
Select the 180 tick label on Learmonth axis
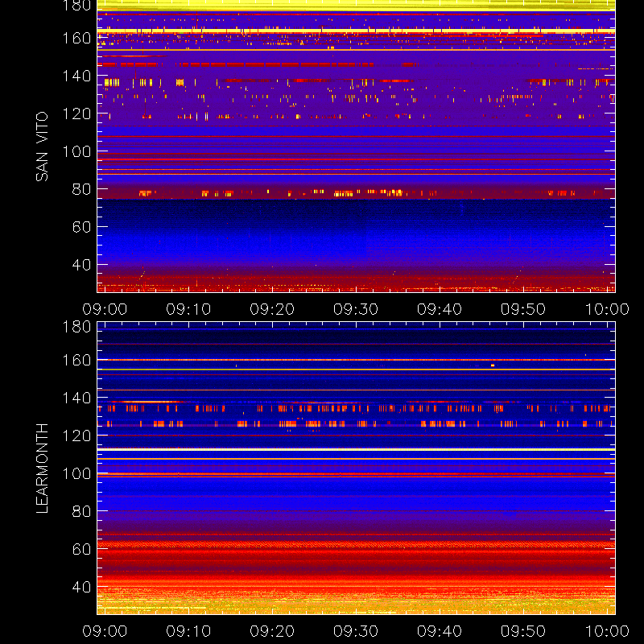pos(76,327)
